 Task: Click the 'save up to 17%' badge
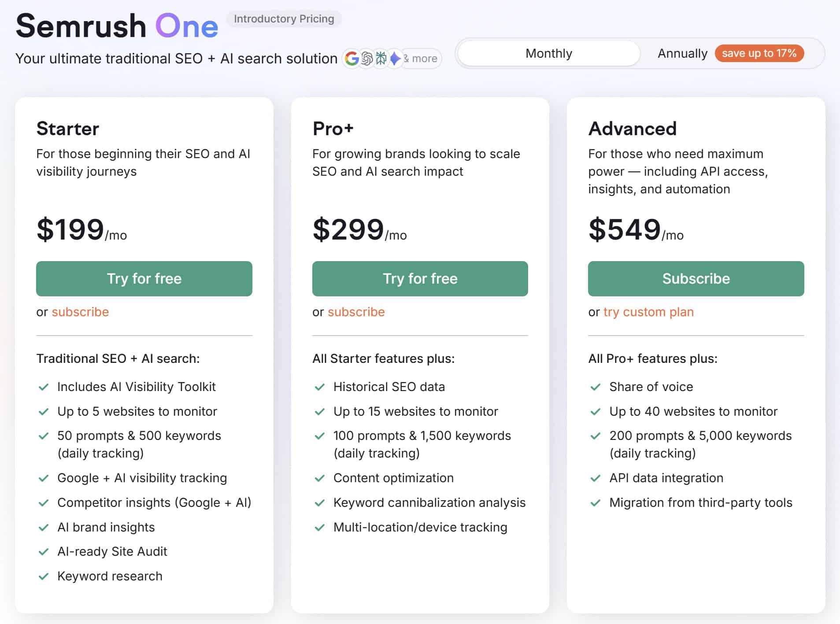(x=759, y=53)
